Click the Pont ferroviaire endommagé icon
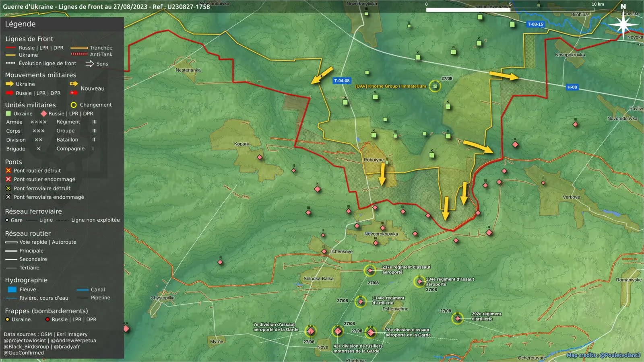 (x=8, y=197)
